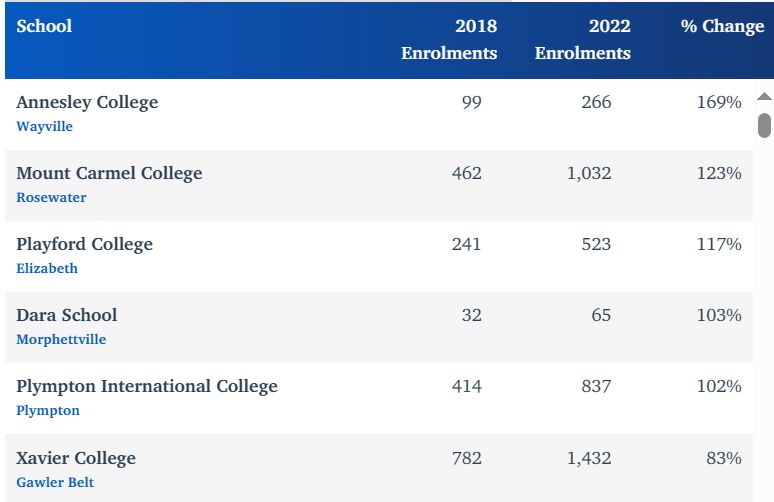Sort by the School column header

(44, 27)
